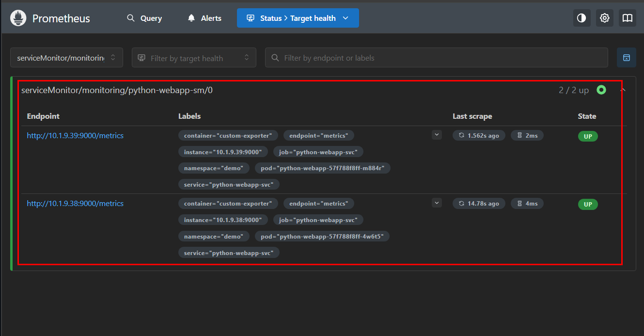Click the pod="python-webapp-57f788f8ff-m884r" label

tap(323, 168)
